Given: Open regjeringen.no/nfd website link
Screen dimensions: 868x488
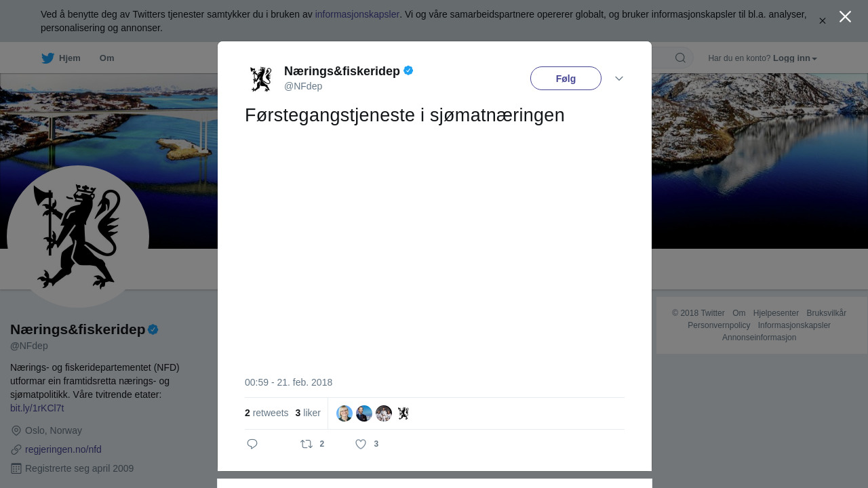Looking at the screenshot, I should coord(63,449).
